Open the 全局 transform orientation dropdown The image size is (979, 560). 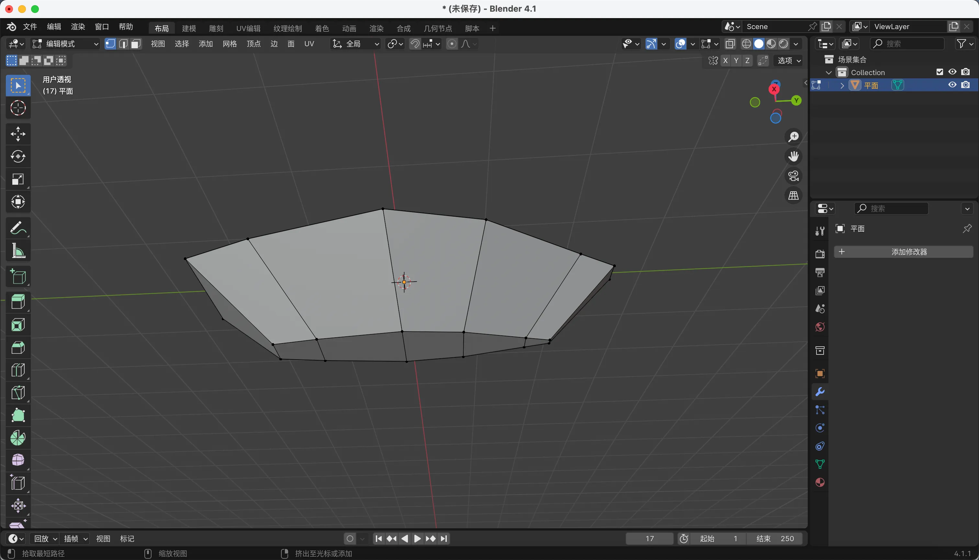tap(356, 44)
